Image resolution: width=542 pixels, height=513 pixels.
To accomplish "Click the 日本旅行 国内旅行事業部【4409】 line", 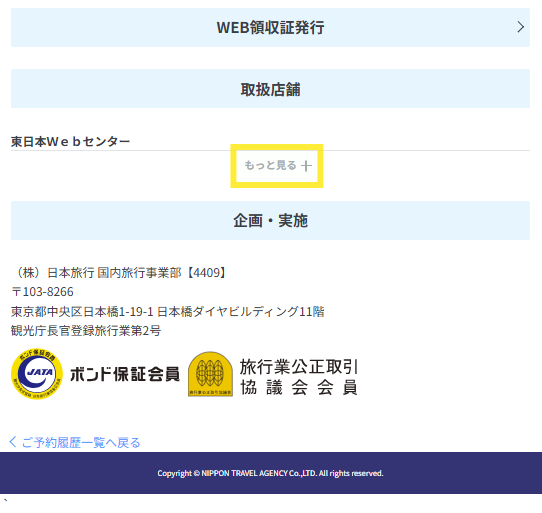I will [x=119, y=273].
